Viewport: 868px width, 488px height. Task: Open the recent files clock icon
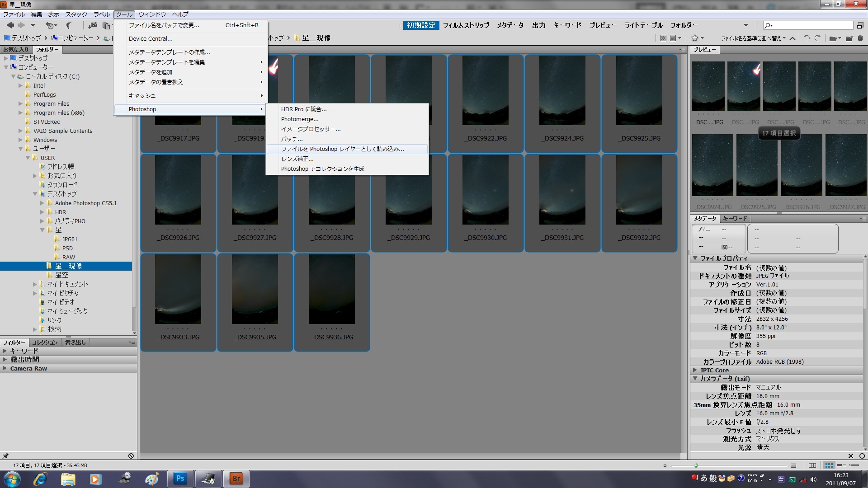pyautogui.click(x=50, y=25)
